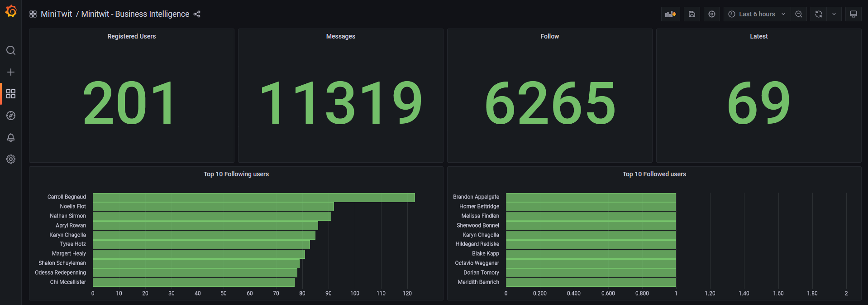Click the Nathan Sirmon label
The image size is (868, 305).
68,216
